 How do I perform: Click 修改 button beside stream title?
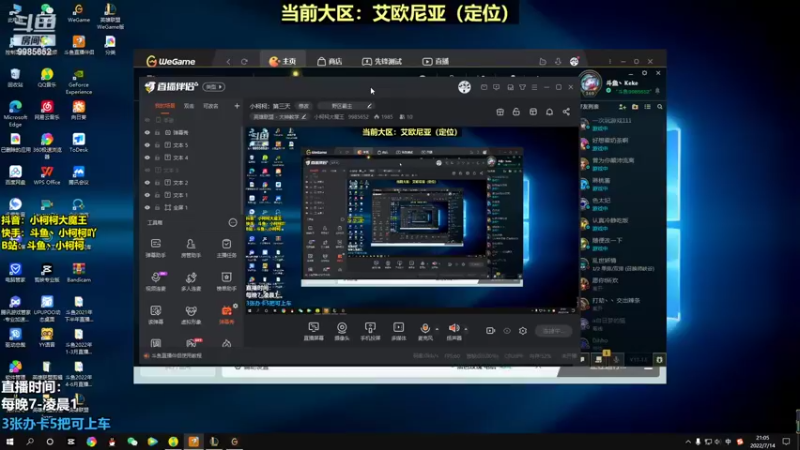(x=304, y=106)
